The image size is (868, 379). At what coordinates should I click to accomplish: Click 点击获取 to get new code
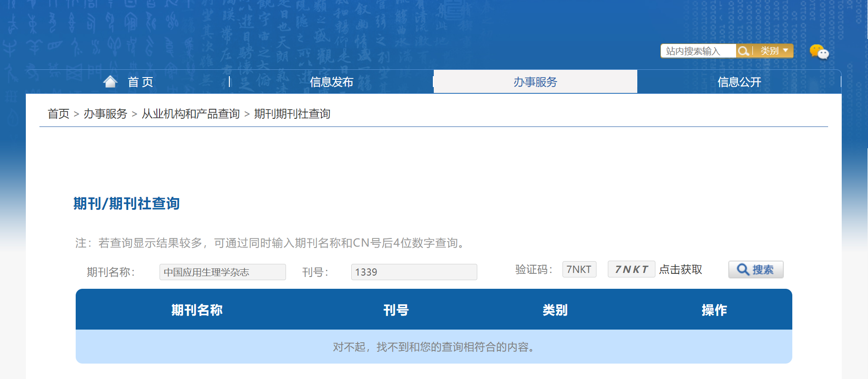(680, 270)
